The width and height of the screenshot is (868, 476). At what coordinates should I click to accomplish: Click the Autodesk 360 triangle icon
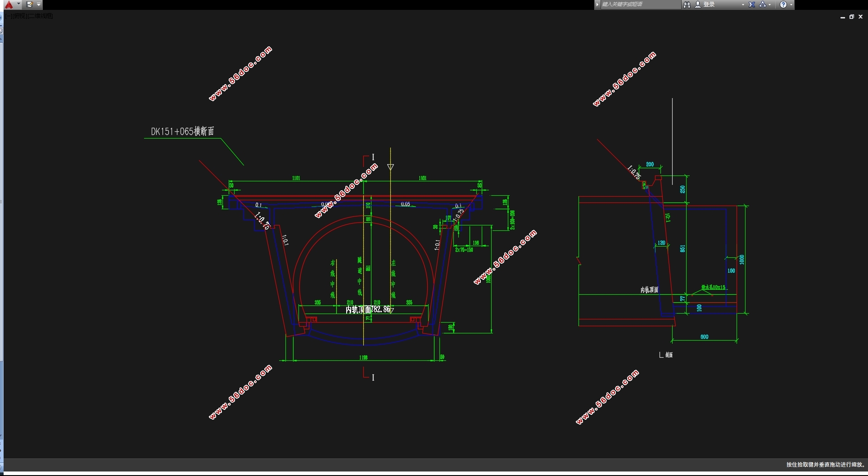pyautogui.click(x=763, y=4)
